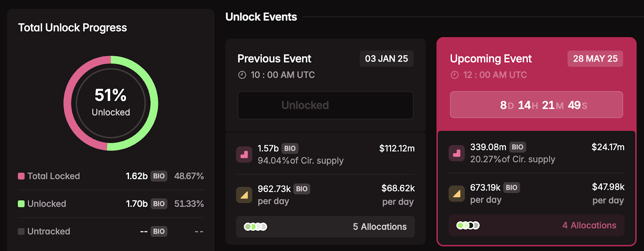The height and width of the screenshot is (251, 644).
Task: Click the clock icon beside 12:00 AM UTC
Action: [454, 75]
